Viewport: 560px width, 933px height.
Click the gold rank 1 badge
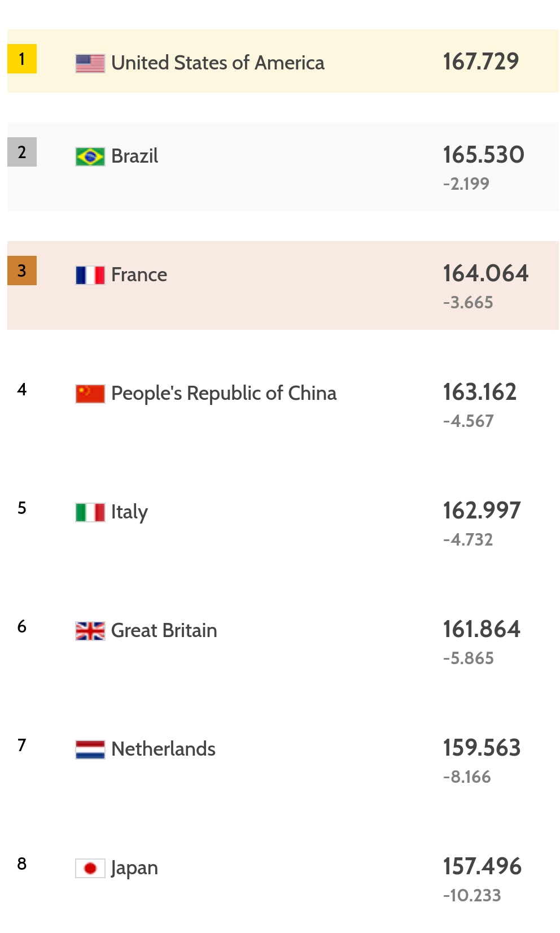(x=22, y=59)
